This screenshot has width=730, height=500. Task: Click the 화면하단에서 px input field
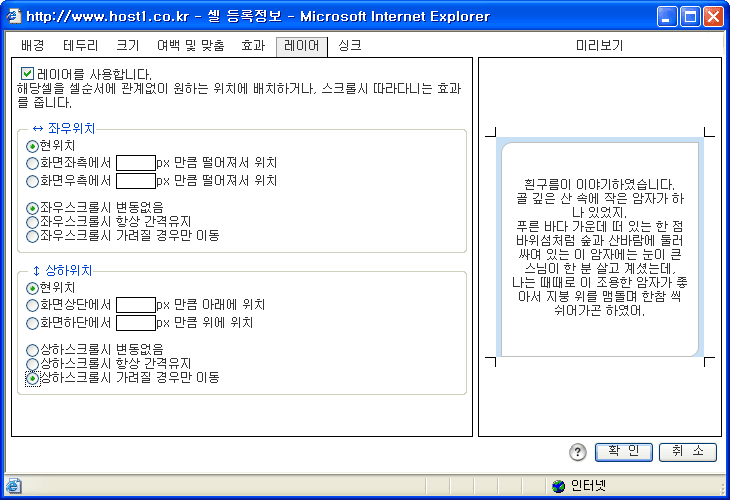point(135,323)
